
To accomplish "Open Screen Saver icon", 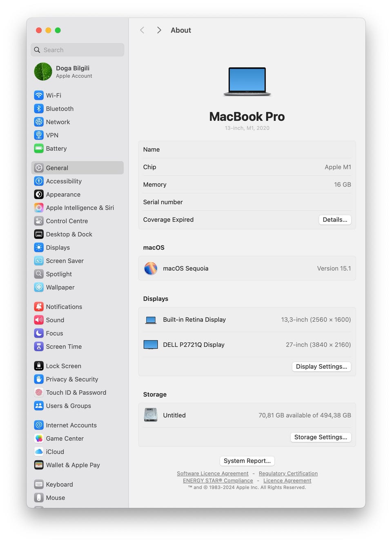I will 39,260.
